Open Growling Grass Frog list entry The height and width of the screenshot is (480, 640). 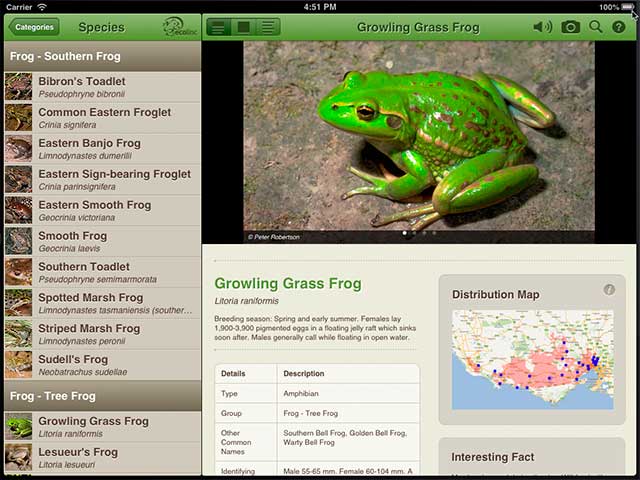pos(102,427)
